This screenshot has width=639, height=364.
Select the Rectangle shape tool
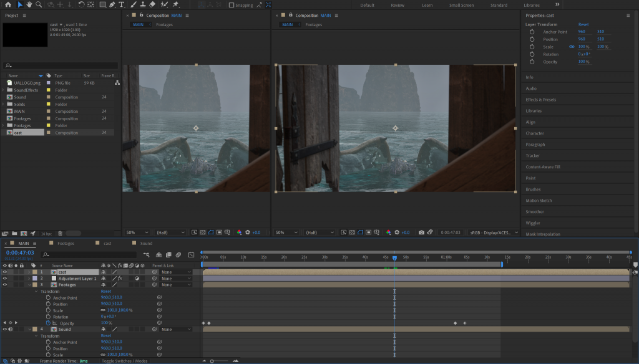click(102, 4)
